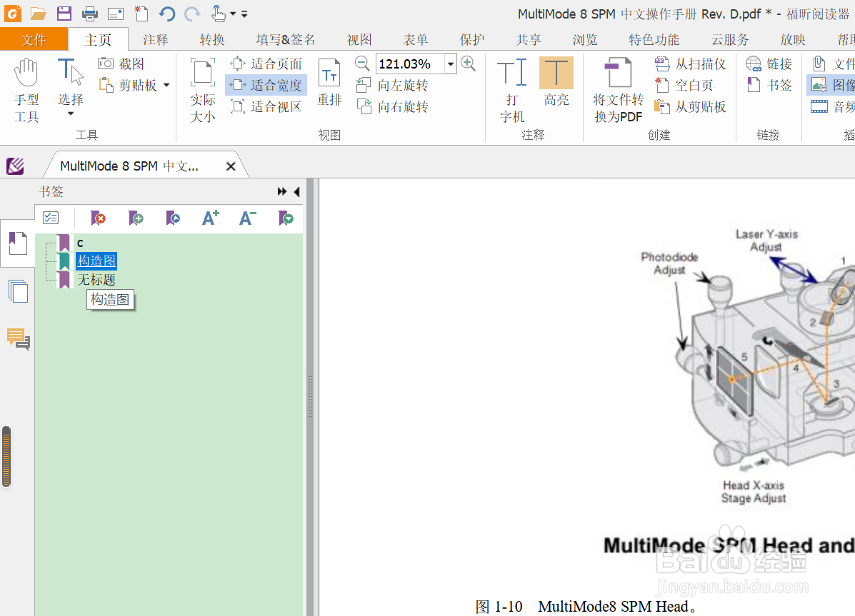855x616 pixels.
Task: Zoom out with the minus magnifier
Action: click(x=362, y=64)
